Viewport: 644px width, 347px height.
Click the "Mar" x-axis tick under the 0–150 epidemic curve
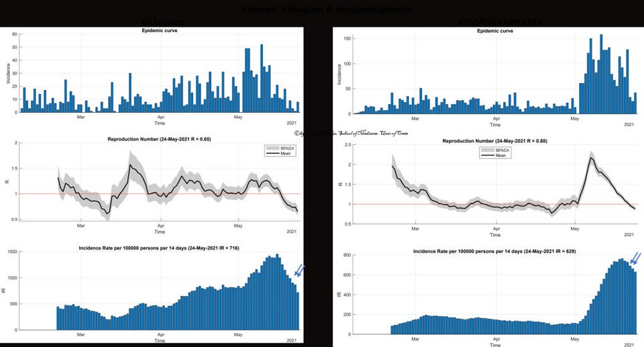coord(415,119)
